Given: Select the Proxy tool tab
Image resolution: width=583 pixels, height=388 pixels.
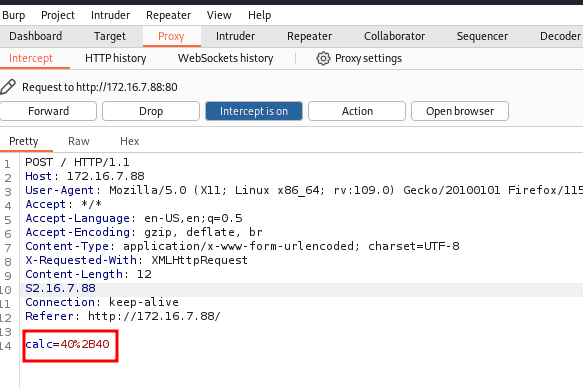Looking at the screenshot, I should point(171,36).
